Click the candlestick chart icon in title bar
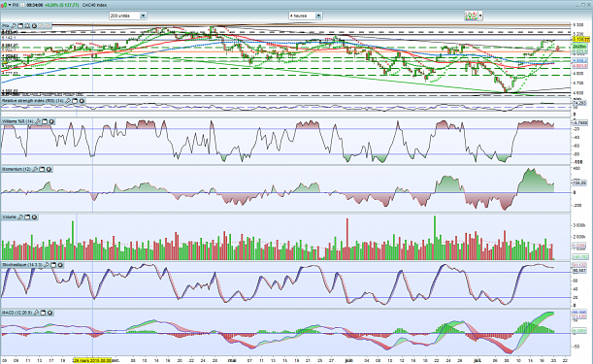593x364 pixels. pyautogui.click(x=4, y=5)
